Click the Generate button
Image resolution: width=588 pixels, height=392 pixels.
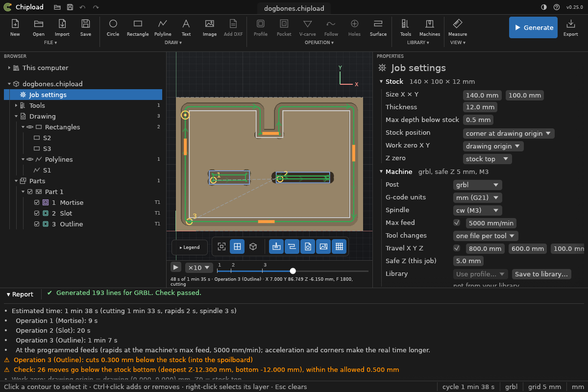[x=533, y=27]
